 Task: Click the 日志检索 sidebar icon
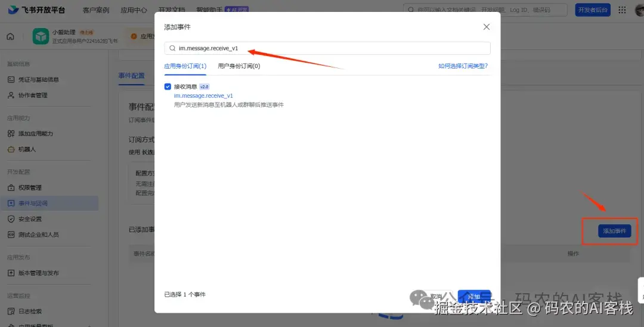11,311
